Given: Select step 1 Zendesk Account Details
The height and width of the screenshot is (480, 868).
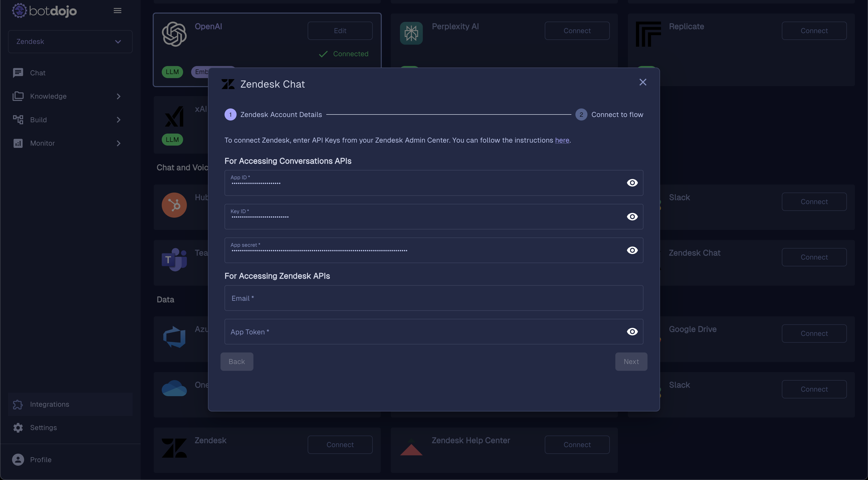Looking at the screenshot, I should pyautogui.click(x=273, y=114).
